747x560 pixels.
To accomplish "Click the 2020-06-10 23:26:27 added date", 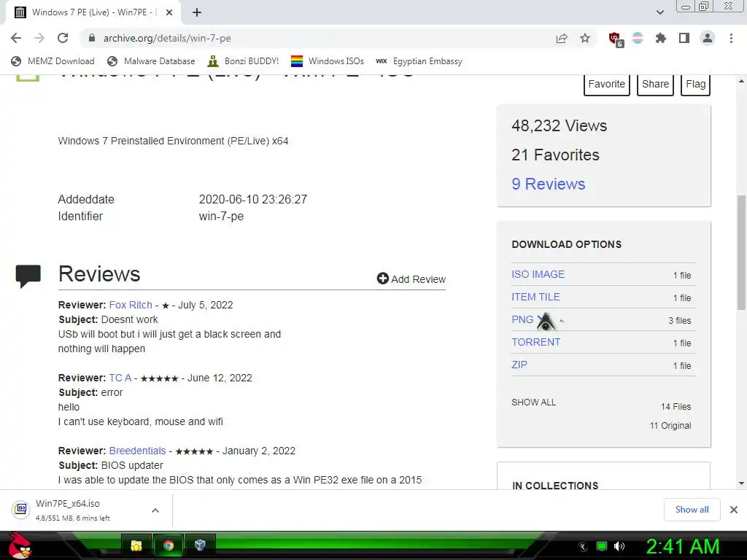I will (x=253, y=199).
